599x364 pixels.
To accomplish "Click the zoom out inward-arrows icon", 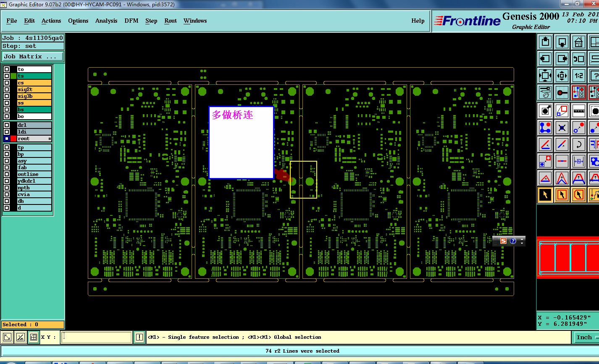I will click(x=562, y=76).
